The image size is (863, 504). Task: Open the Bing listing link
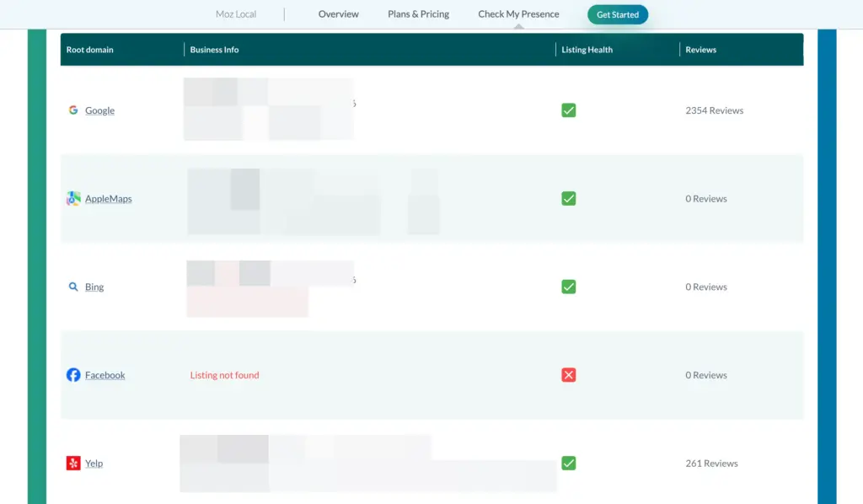[x=94, y=287]
